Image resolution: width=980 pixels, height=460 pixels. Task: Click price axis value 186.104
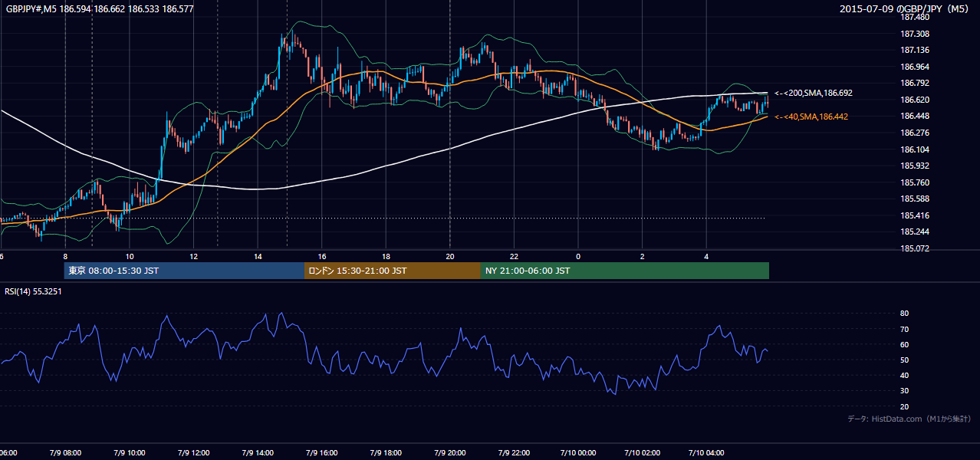pyautogui.click(x=914, y=150)
